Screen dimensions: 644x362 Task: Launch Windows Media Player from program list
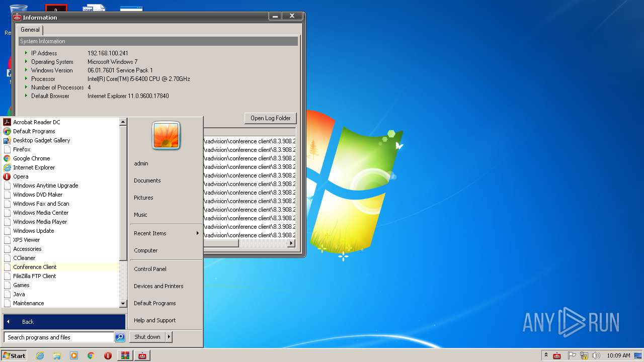pos(40,222)
